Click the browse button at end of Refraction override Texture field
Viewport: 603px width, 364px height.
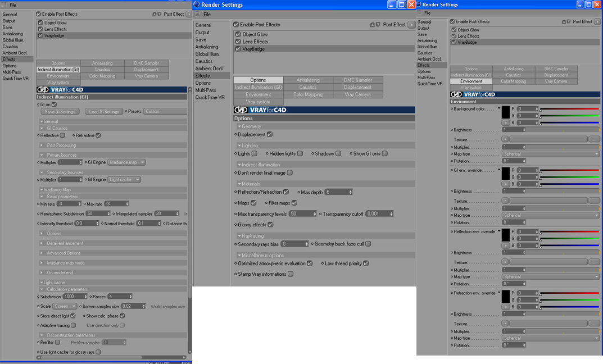[x=594, y=323]
